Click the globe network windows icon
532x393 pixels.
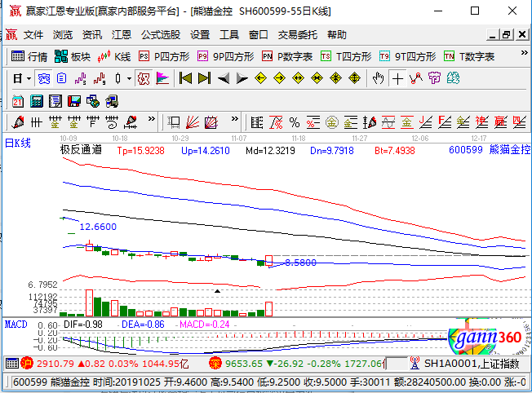coord(93,101)
